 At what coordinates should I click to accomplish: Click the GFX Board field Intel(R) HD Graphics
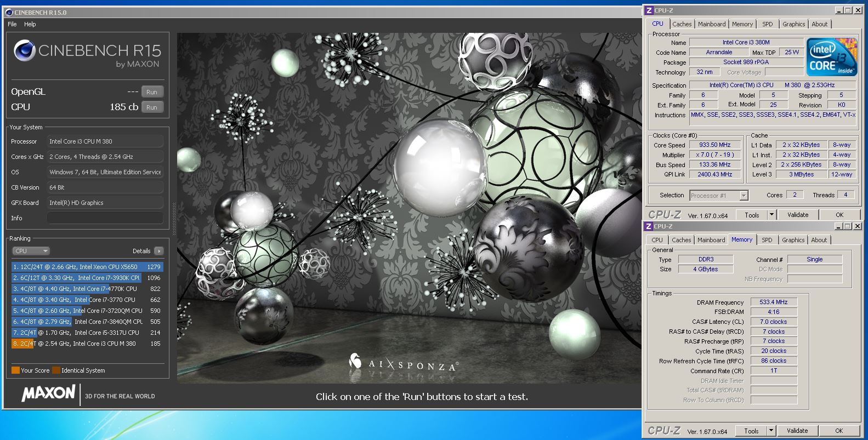click(x=105, y=203)
